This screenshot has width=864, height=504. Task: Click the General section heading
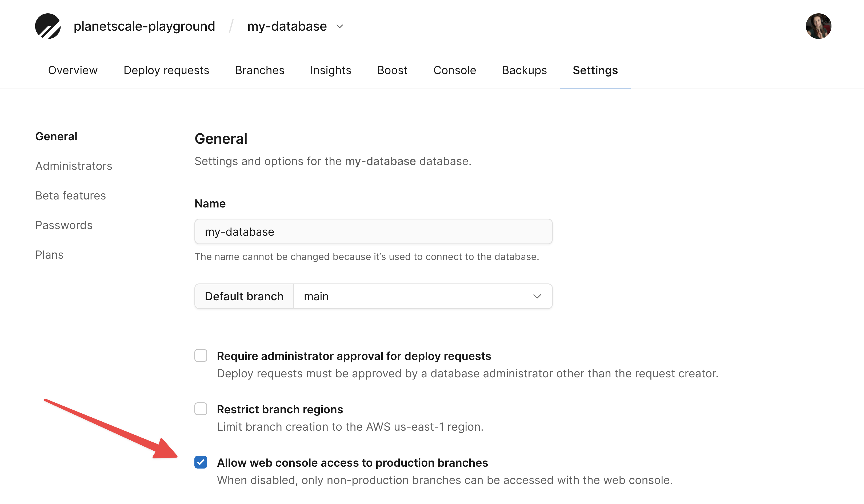coord(221,138)
